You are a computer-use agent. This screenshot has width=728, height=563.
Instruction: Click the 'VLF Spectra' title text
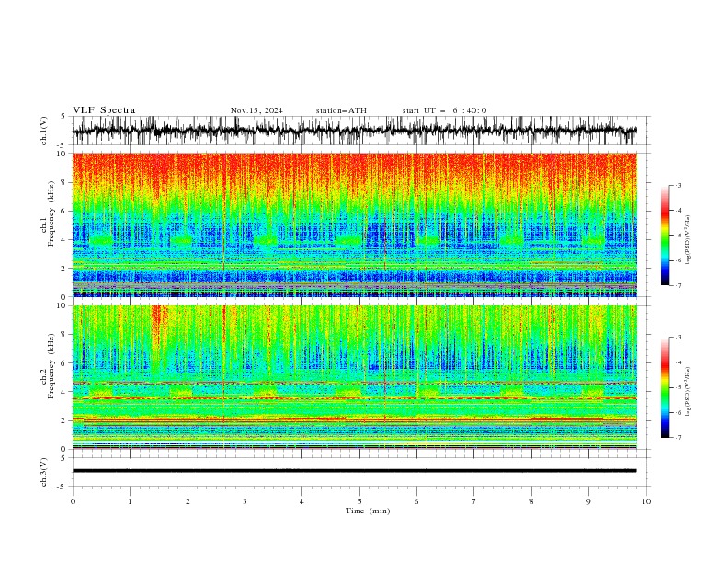104,110
